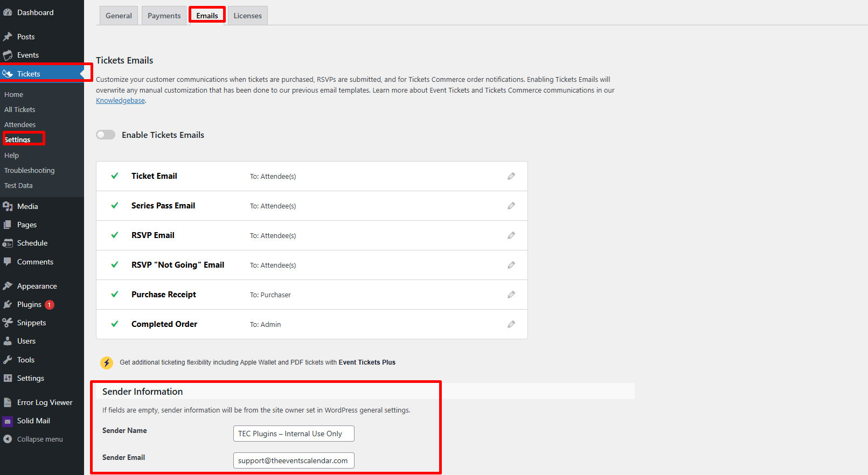
Task: Select the General settings tab
Action: click(119, 16)
